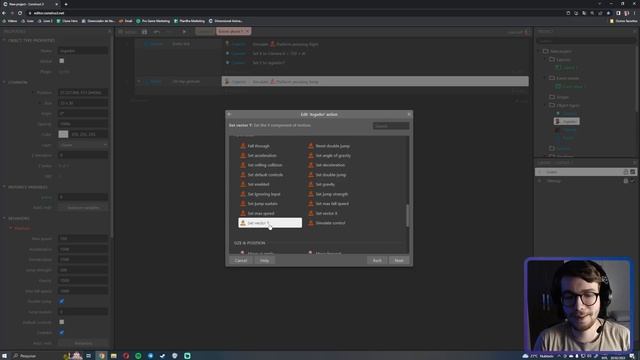Viewport: 640px width, 360px height.
Task: Click the Preview play icon
Action: pos(184,31)
